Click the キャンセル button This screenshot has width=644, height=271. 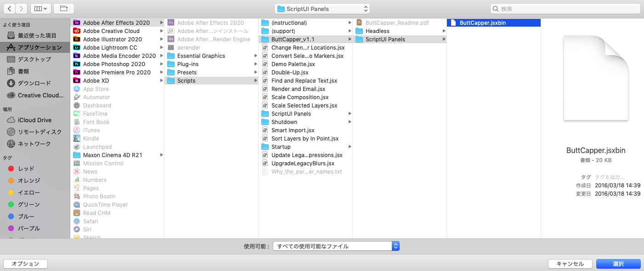click(570, 264)
